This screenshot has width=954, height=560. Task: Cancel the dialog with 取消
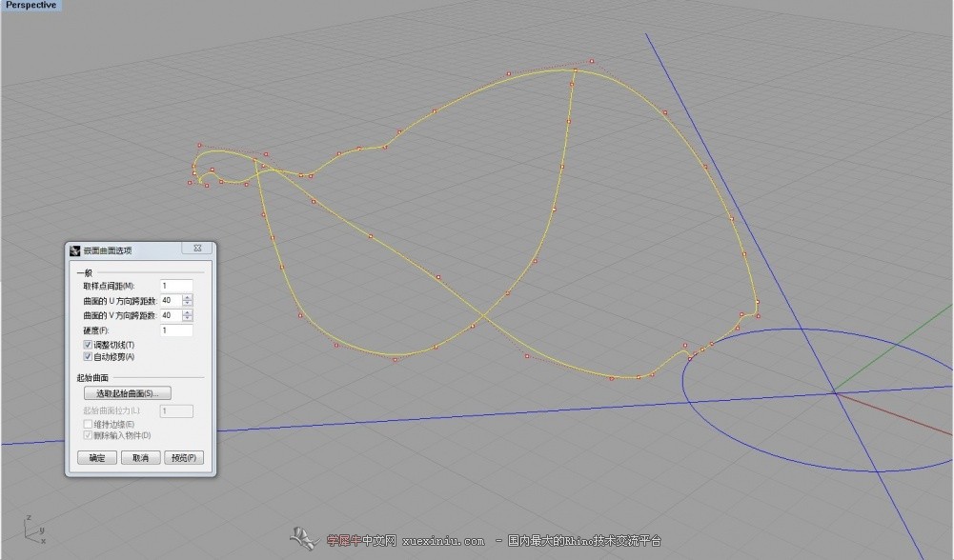click(140, 458)
